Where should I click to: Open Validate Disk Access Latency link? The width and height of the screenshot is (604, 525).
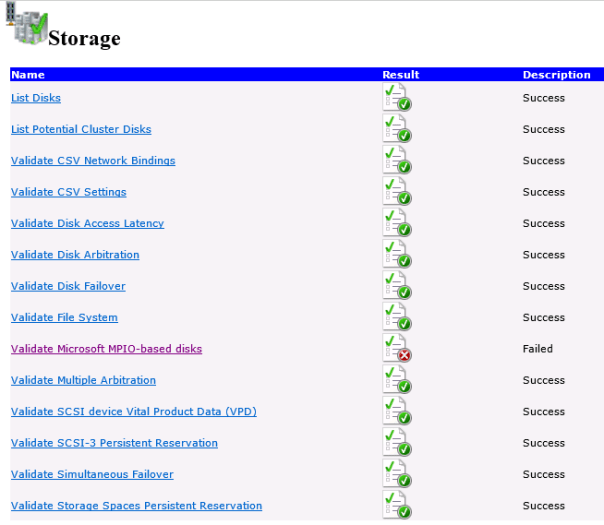(87, 224)
